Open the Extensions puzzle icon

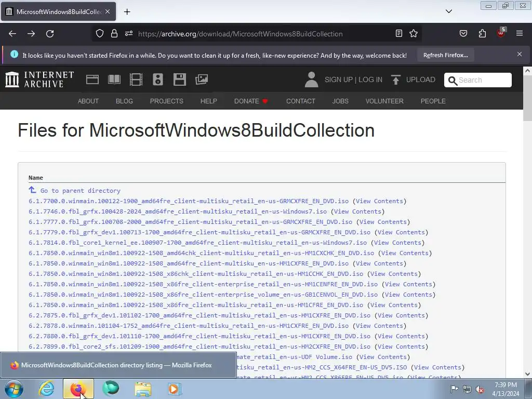click(482, 33)
